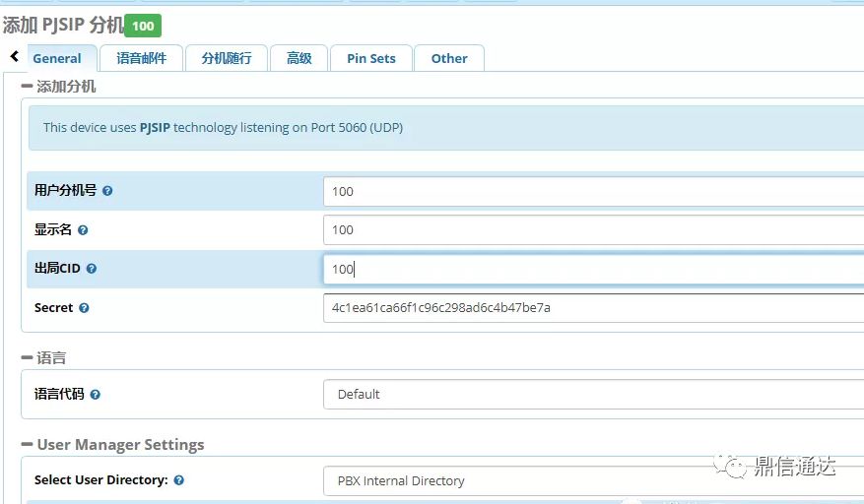This screenshot has height=504, width=864.
Task: Click the 显示名 label text
Action: (x=53, y=229)
